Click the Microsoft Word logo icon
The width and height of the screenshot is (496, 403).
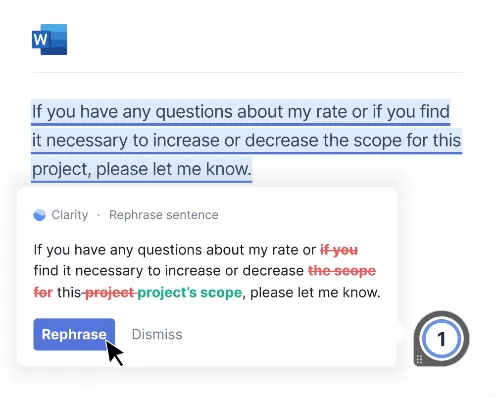coord(49,39)
